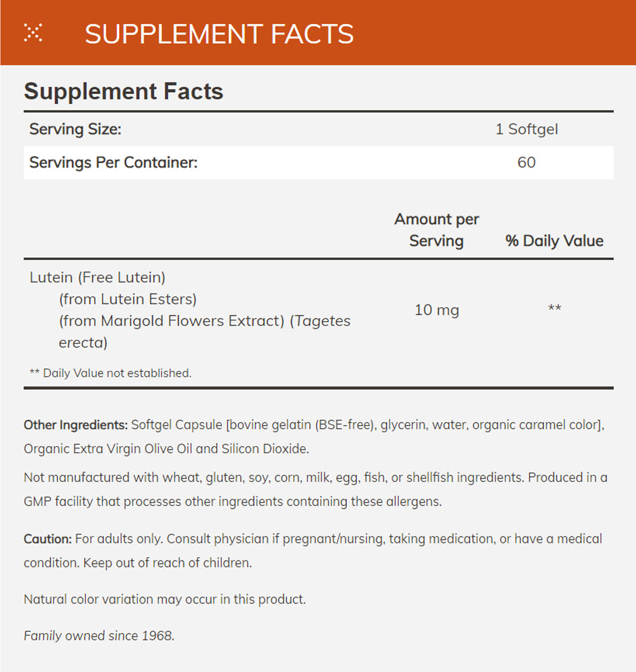This screenshot has height=672, width=636.
Task: Click the Daily Value not established footnote
Action: tap(111, 373)
